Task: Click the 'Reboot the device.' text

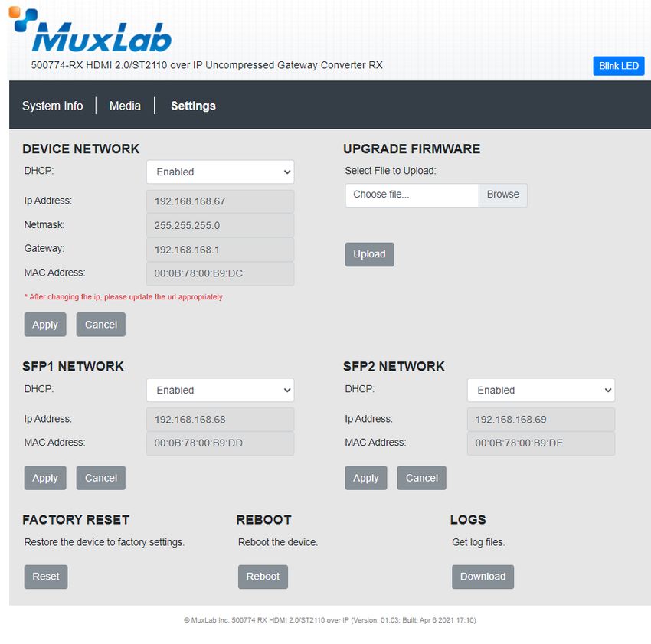Action: point(278,542)
